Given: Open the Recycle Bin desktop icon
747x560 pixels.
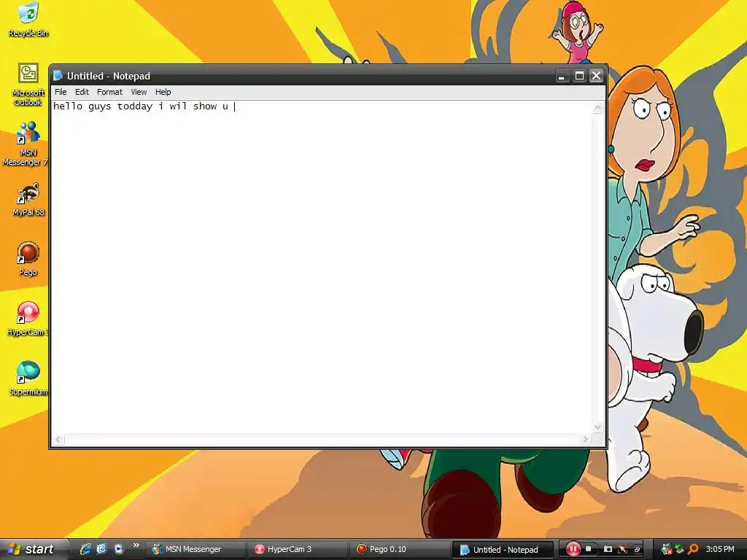Looking at the screenshot, I should pyautogui.click(x=28, y=20).
